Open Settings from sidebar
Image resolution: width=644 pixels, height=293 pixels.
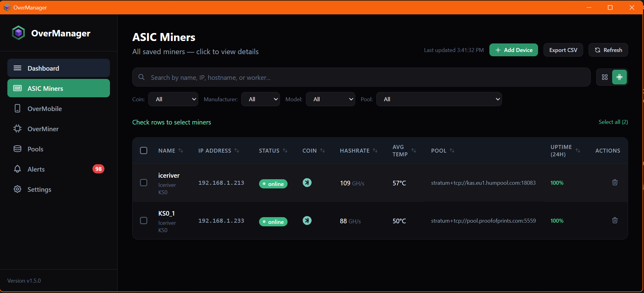[58, 189]
